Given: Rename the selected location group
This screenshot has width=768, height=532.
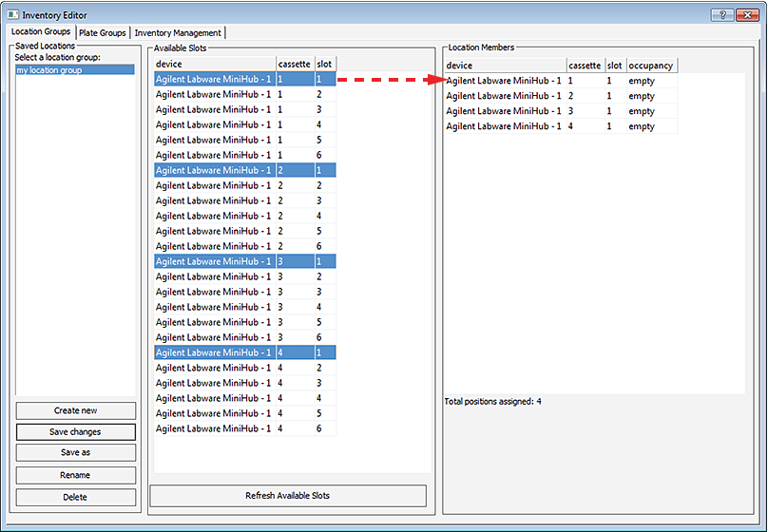Looking at the screenshot, I should [x=76, y=475].
